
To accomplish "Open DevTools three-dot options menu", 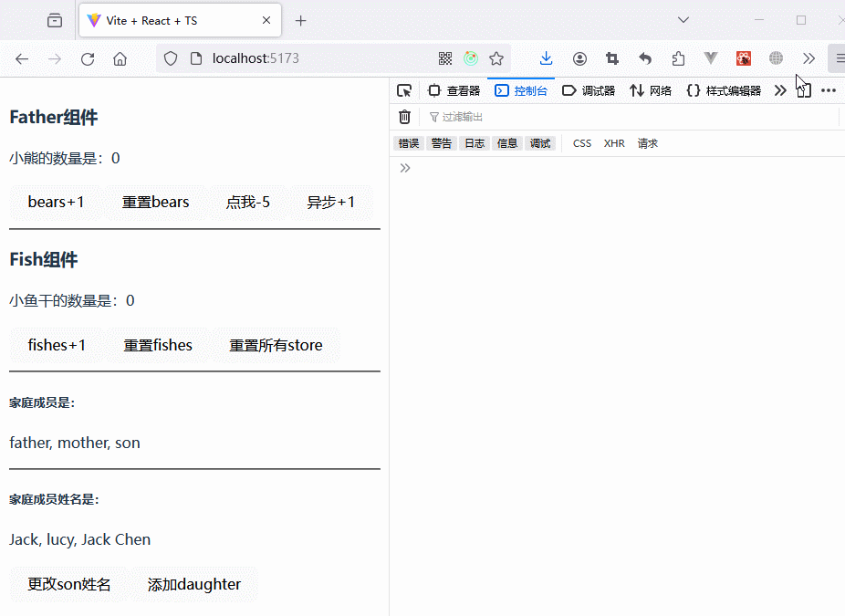I will (x=829, y=90).
